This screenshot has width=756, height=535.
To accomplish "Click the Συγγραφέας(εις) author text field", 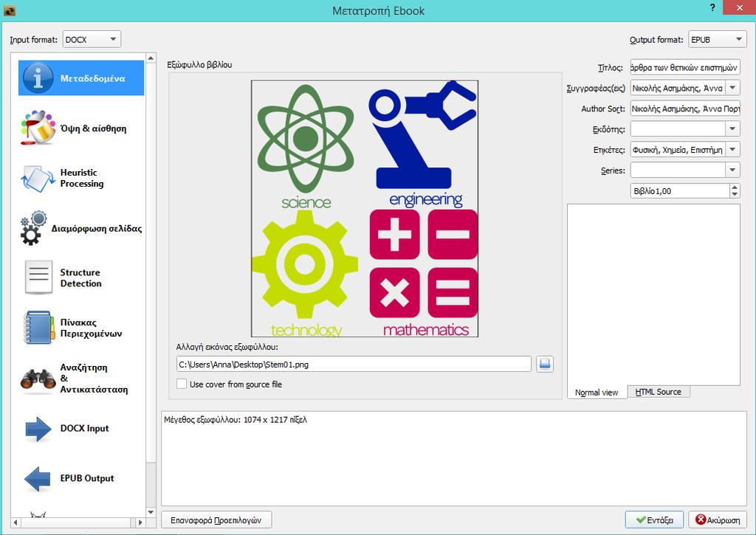I will click(x=678, y=88).
